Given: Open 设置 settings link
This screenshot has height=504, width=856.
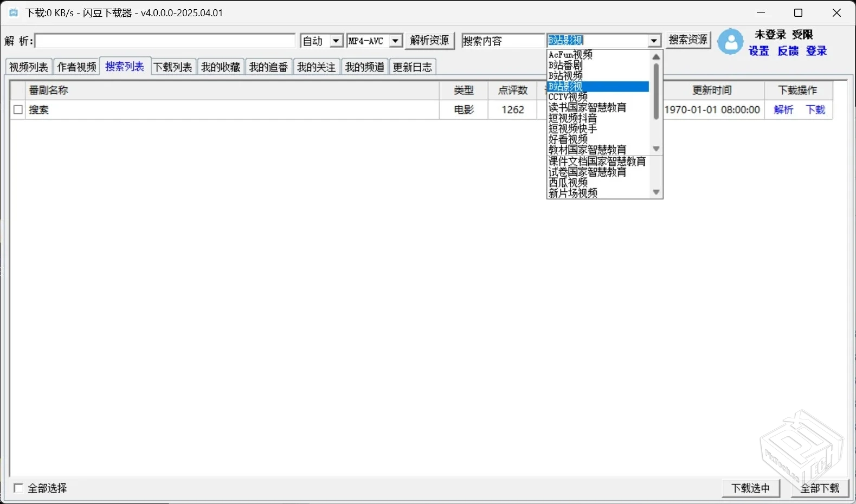Looking at the screenshot, I should coord(758,51).
